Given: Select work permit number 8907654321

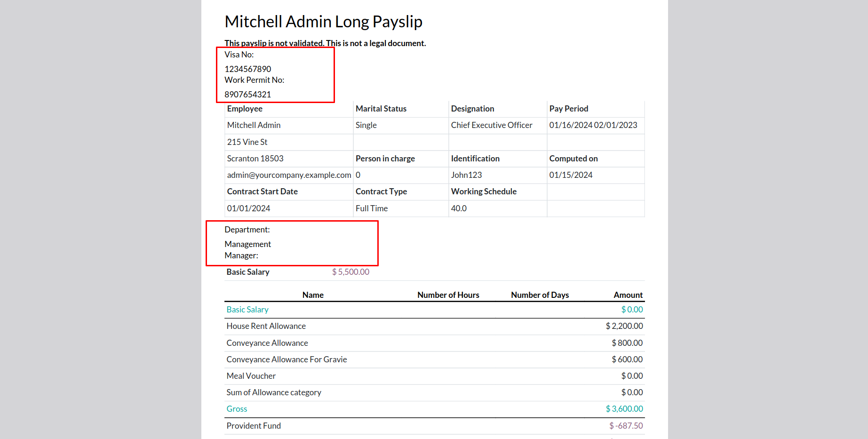Looking at the screenshot, I should (247, 95).
